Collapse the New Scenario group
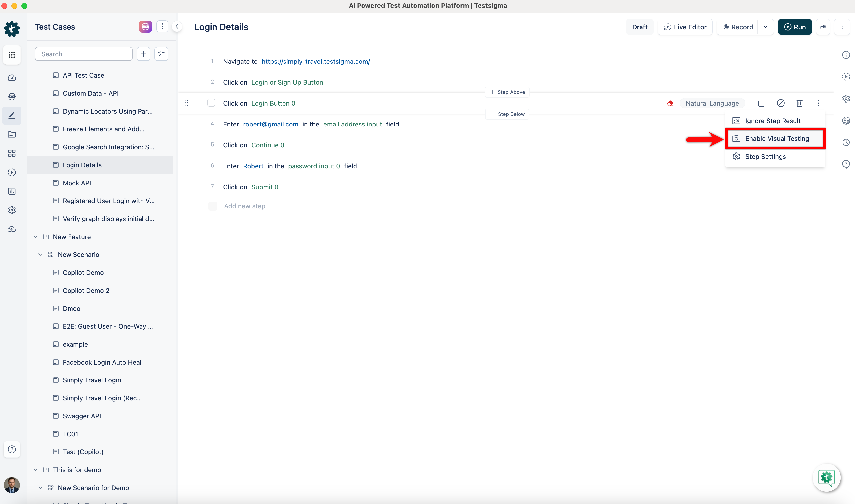Image resolution: width=855 pixels, height=504 pixels. pos(40,254)
